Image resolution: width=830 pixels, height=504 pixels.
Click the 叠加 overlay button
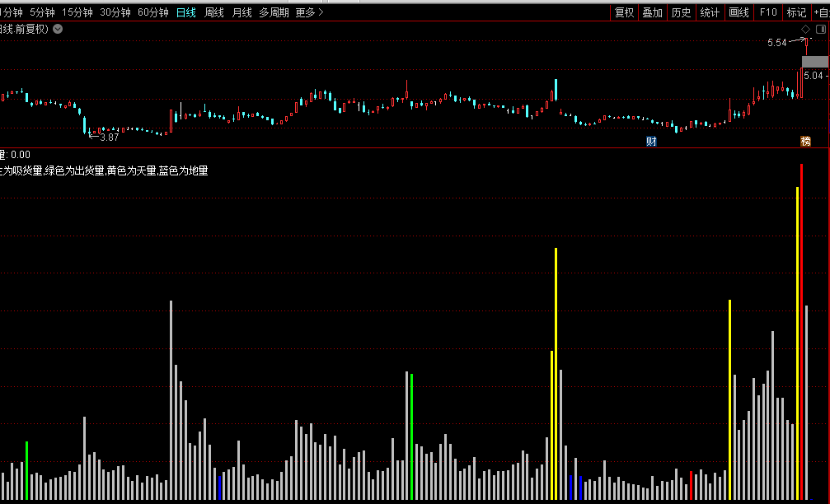(x=653, y=12)
